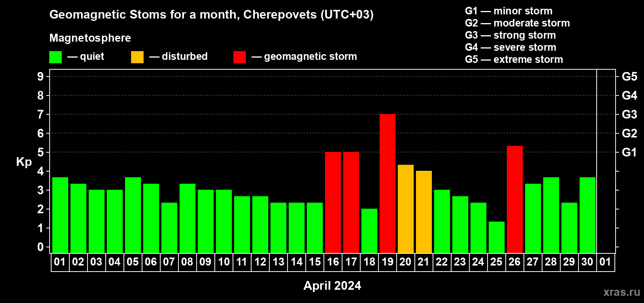
Task: Click the date label 22 on the axis
Action: point(442,262)
